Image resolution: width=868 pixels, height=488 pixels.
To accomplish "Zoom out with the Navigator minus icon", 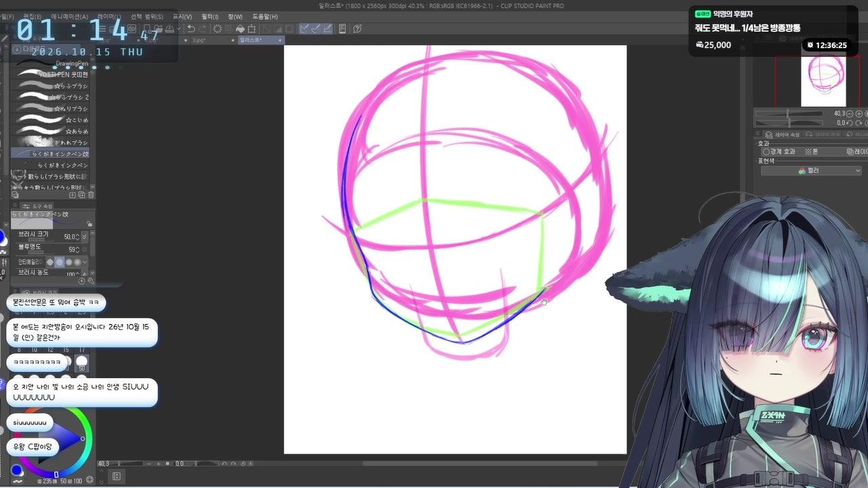I will coord(850,113).
